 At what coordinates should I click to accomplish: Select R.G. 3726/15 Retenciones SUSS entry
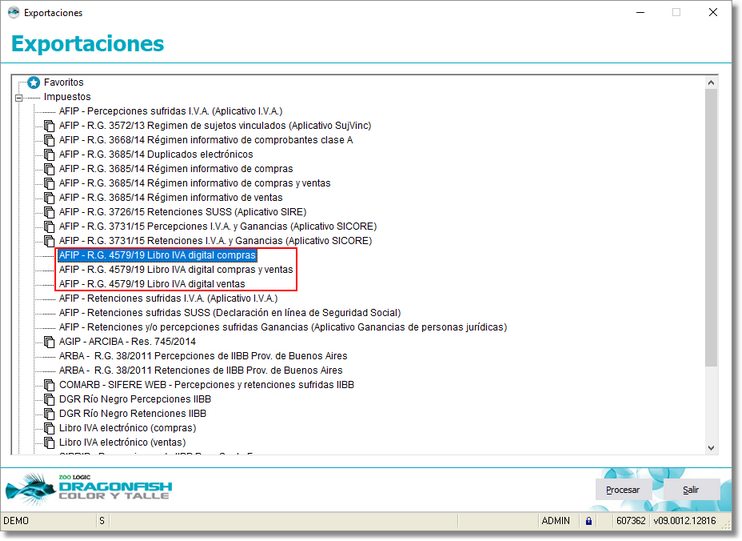click(x=183, y=212)
